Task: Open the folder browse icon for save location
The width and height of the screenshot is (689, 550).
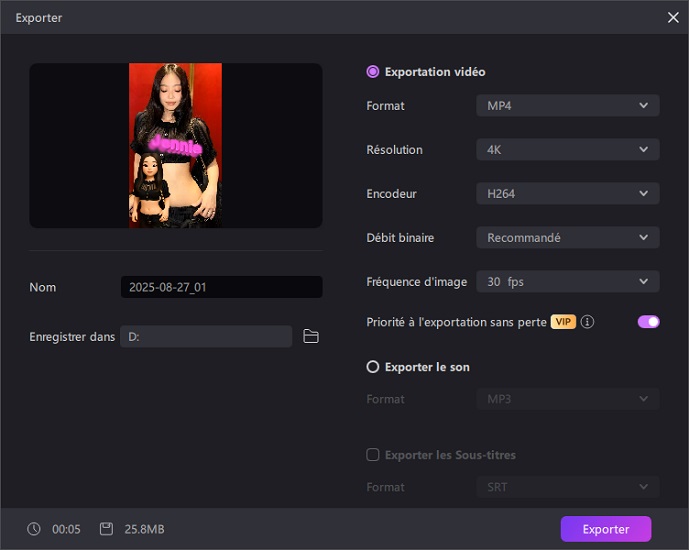Action: [x=311, y=337]
